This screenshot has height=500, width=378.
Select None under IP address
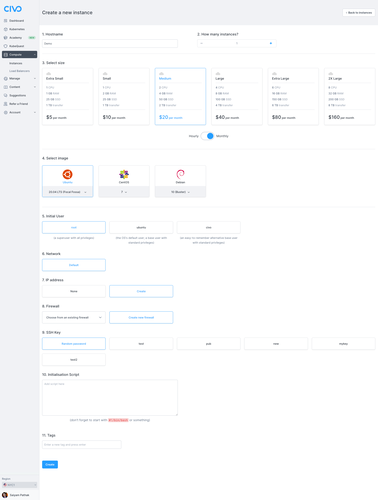(x=74, y=291)
